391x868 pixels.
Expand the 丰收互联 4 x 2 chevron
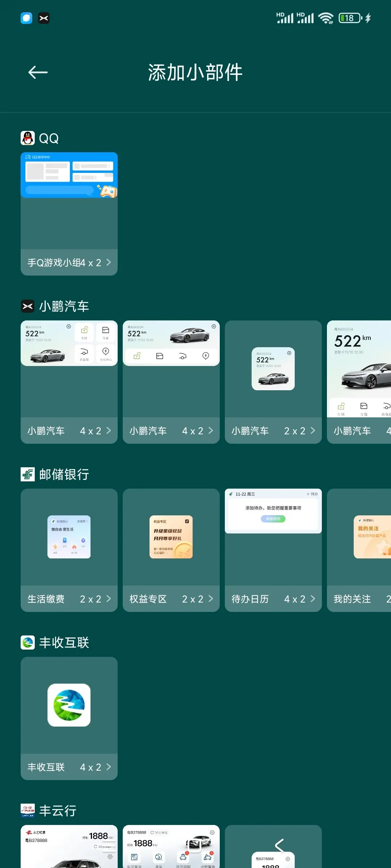(x=109, y=767)
